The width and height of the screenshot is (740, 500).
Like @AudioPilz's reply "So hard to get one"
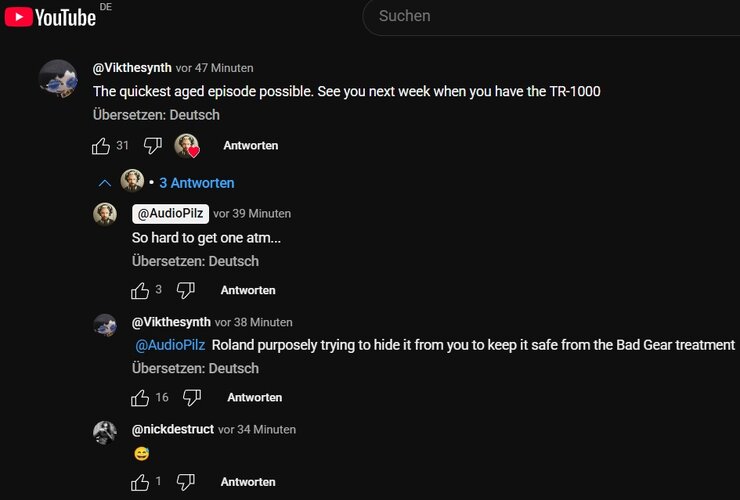[140, 291]
